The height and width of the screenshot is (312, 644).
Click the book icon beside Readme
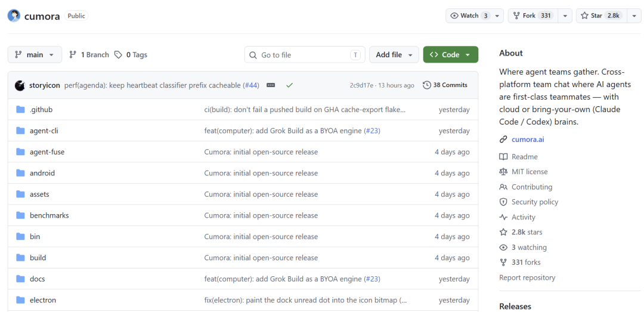(503, 157)
